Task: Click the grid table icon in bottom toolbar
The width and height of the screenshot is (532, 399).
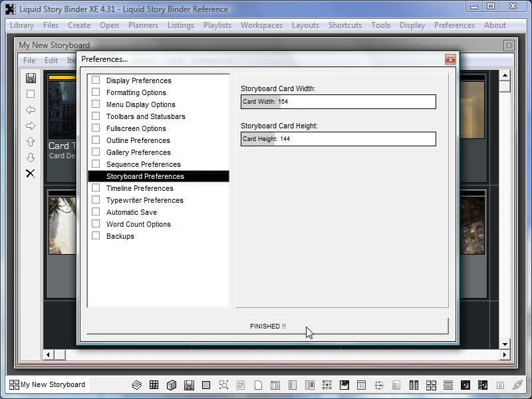Action: click(154, 385)
